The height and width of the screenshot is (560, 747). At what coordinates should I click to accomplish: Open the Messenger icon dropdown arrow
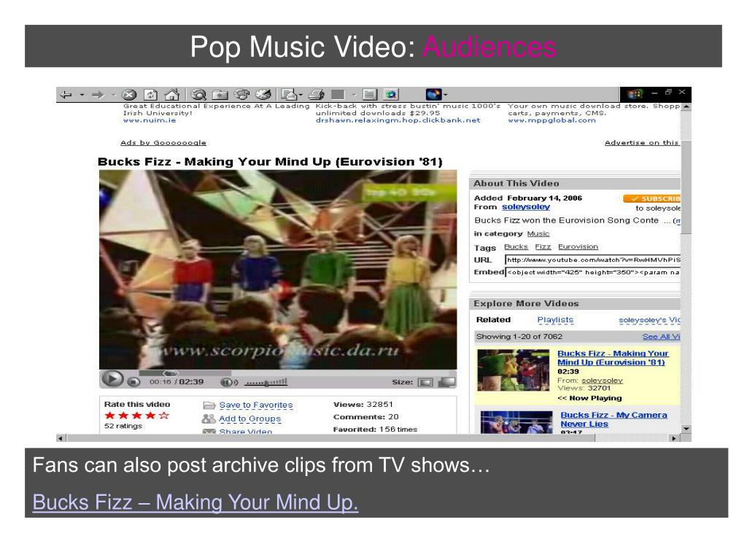point(445,95)
